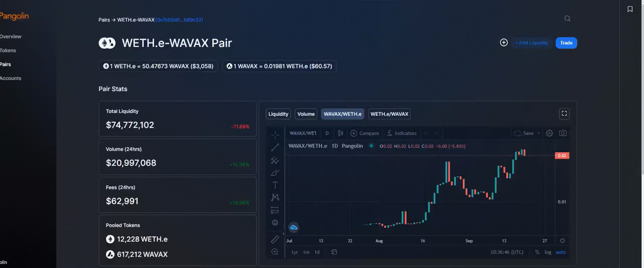Click the $62,991 fees value
This screenshot has height=268, width=644.
(122, 201)
